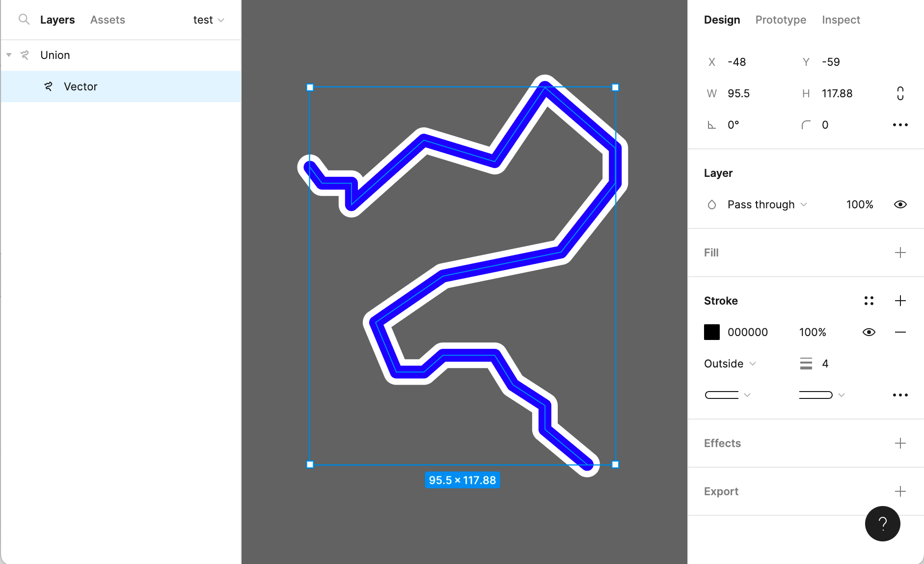
Task: Switch to the Layers tab
Action: coord(57,20)
